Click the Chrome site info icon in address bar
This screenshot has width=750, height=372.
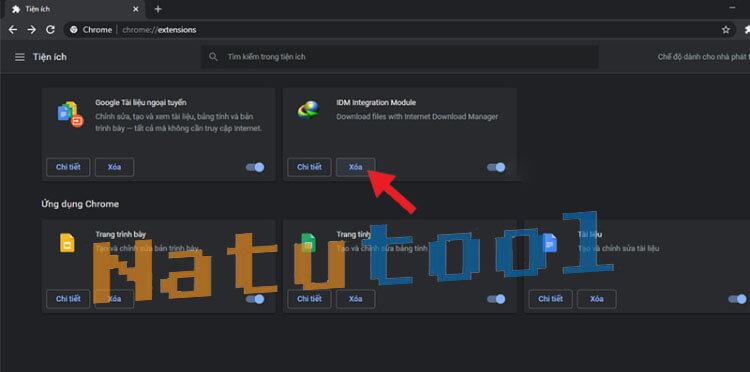coord(73,30)
